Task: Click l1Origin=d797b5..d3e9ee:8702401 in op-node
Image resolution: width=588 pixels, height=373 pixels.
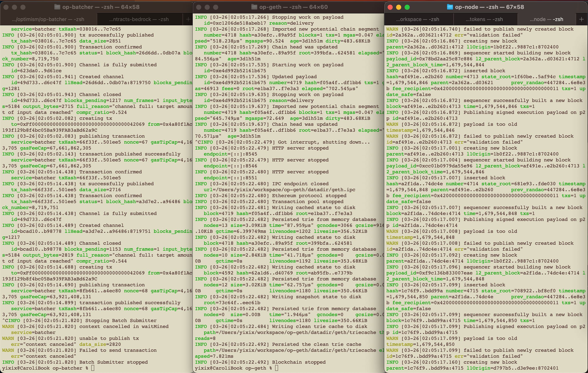Action: [513, 368]
